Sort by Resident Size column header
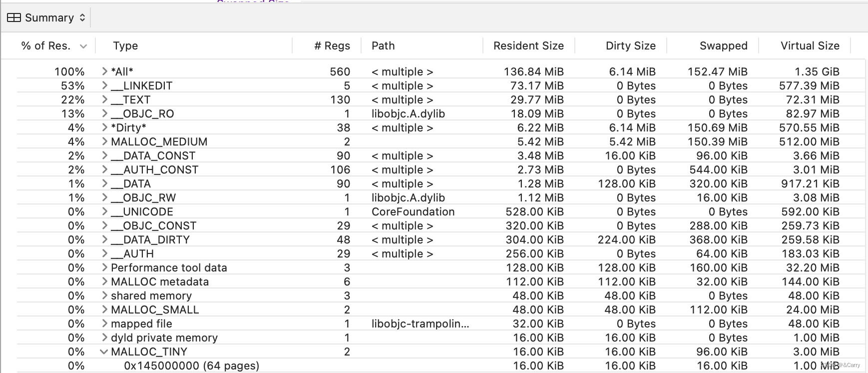The width and height of the screenshot is (868, 373). (528, 46)
